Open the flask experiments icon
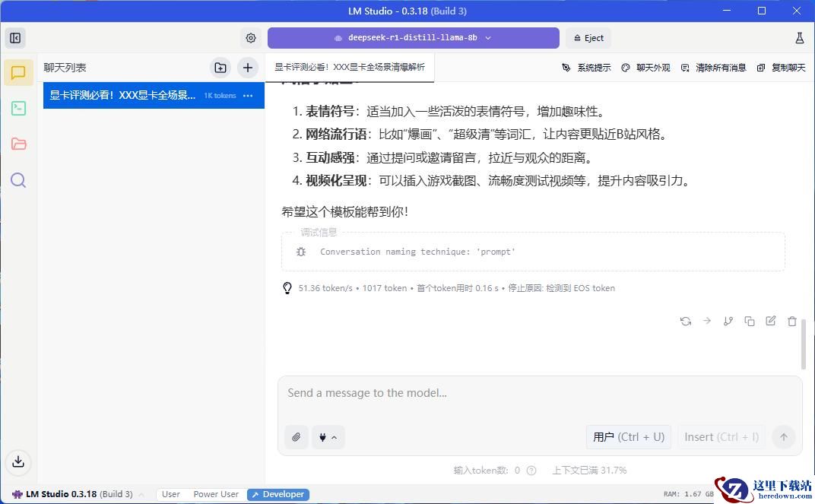The image size is (815, 504). click(x=799, y=38)
